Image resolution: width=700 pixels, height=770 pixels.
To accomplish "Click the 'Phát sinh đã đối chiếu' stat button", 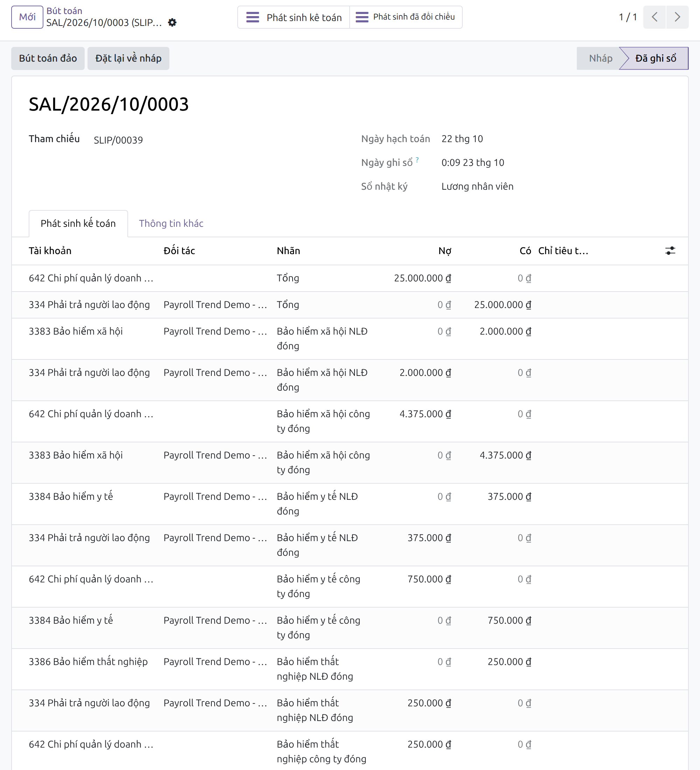I will pos(406,17).
